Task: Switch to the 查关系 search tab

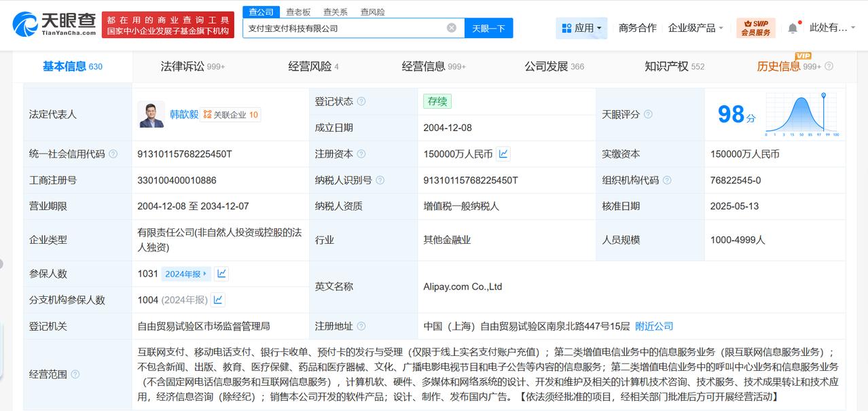Action: tap(336, 12)
